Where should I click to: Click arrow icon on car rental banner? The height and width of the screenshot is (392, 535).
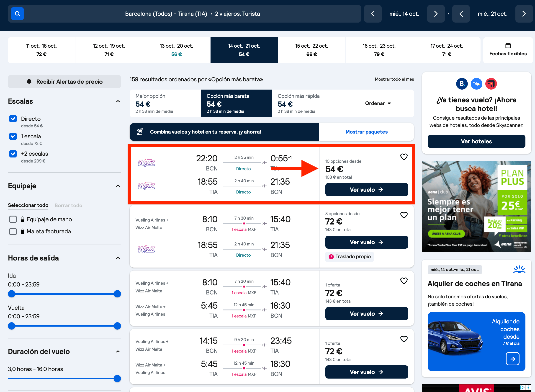tap(512, 359)
